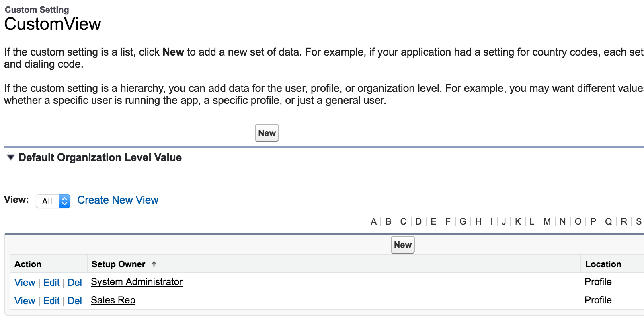Click the New button above the table
Viewport: 644px width, 326px height.
pos(403,245)
